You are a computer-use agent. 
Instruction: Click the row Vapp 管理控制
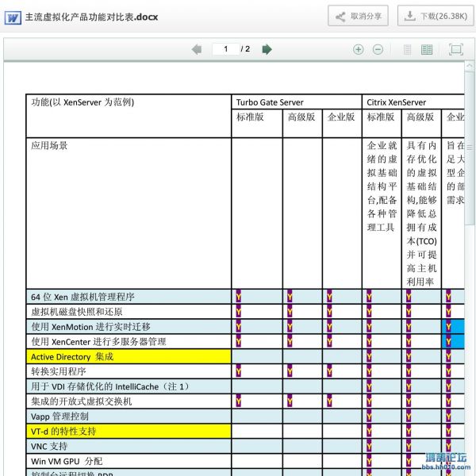pyautogui.click(x=129, y=416)
